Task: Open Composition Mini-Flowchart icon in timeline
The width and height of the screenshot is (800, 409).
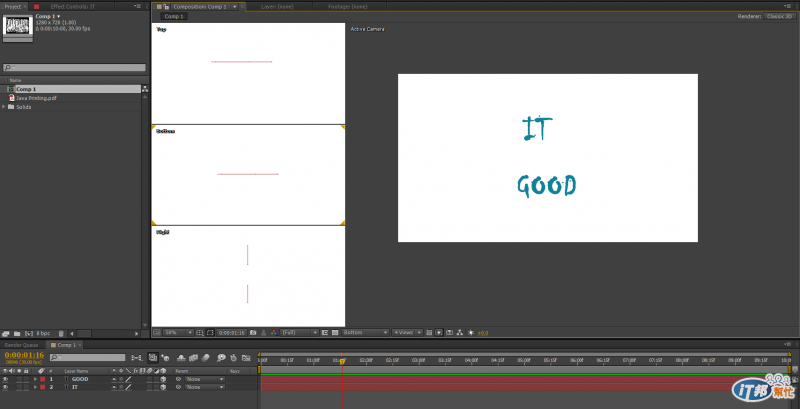Action: (x=137, y=358)
